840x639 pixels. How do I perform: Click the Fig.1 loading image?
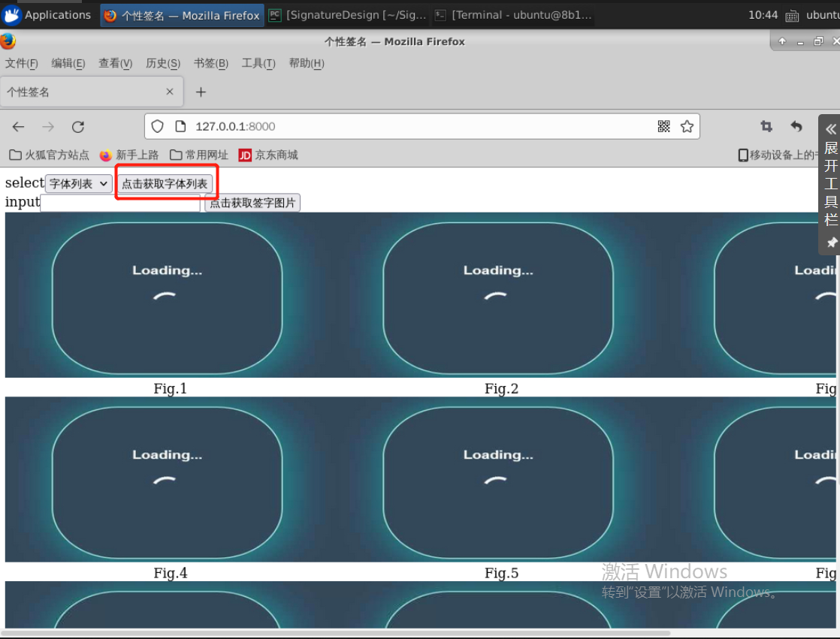(x=167, y=294)
